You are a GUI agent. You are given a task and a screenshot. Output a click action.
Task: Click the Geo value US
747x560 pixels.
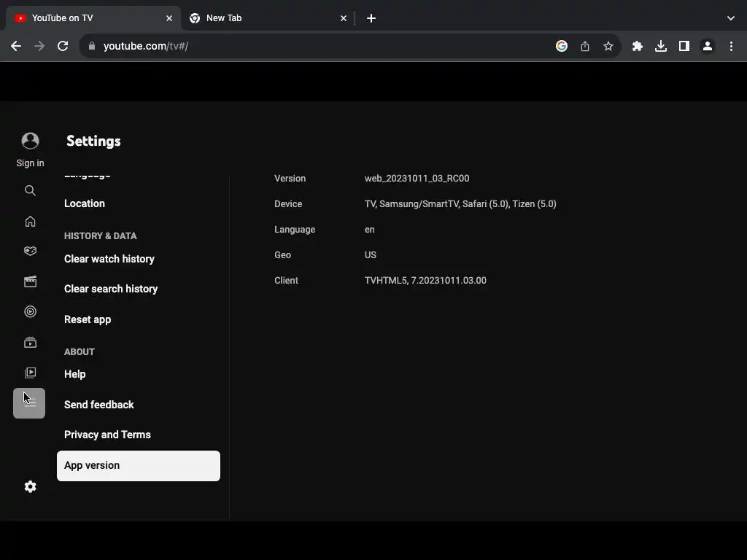[x=370, y=254]
